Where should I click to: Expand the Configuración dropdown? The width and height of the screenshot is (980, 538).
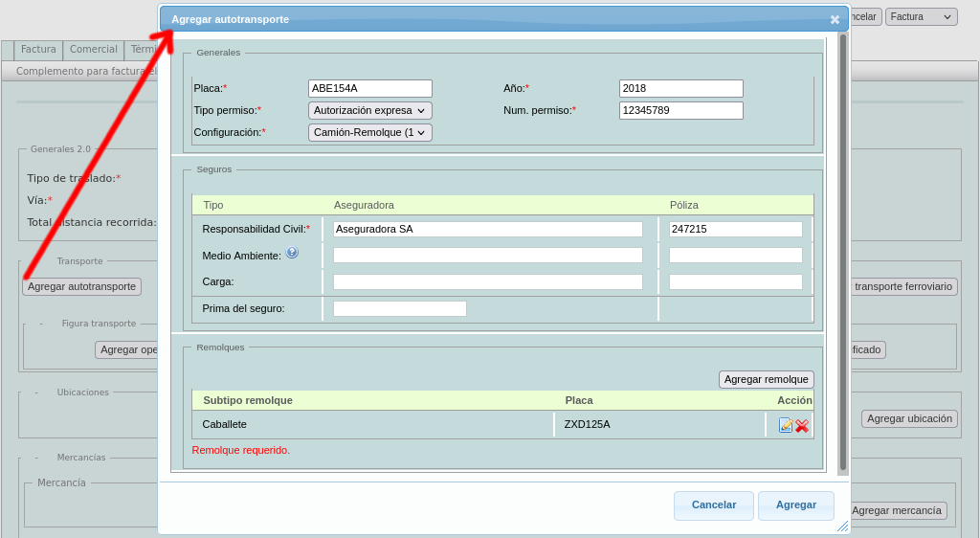click(369, 132)
